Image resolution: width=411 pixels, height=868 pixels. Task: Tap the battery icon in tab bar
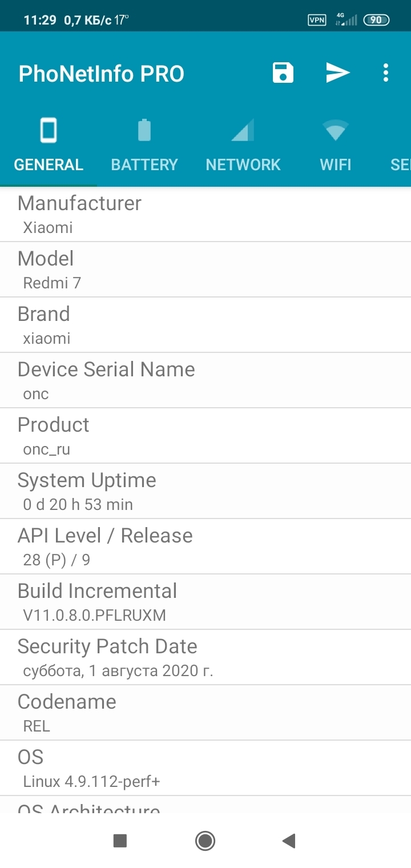click(x=144, y=130)
